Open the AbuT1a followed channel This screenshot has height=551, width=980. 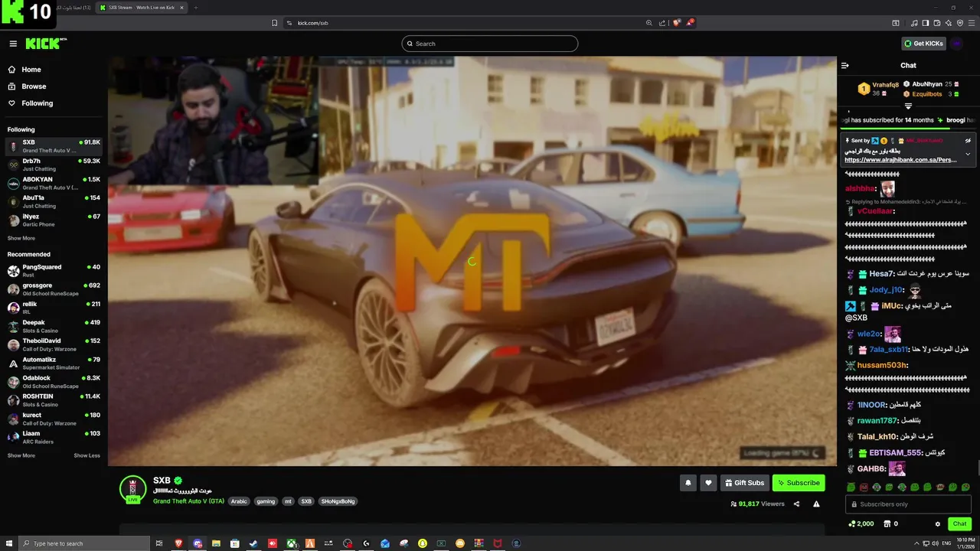pos(54,201)
